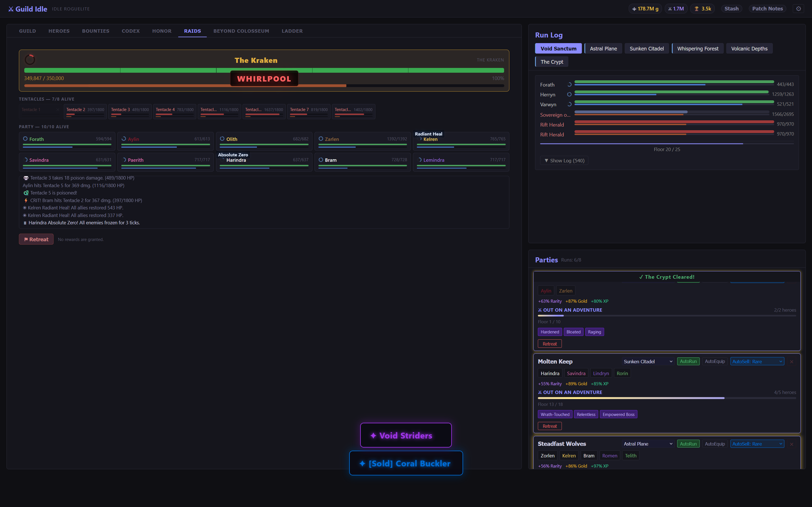The image size is (812, 507).
Task: Open Steadfast Wolves' AutoSell: Rare dropdown
Action: (757, 444)
